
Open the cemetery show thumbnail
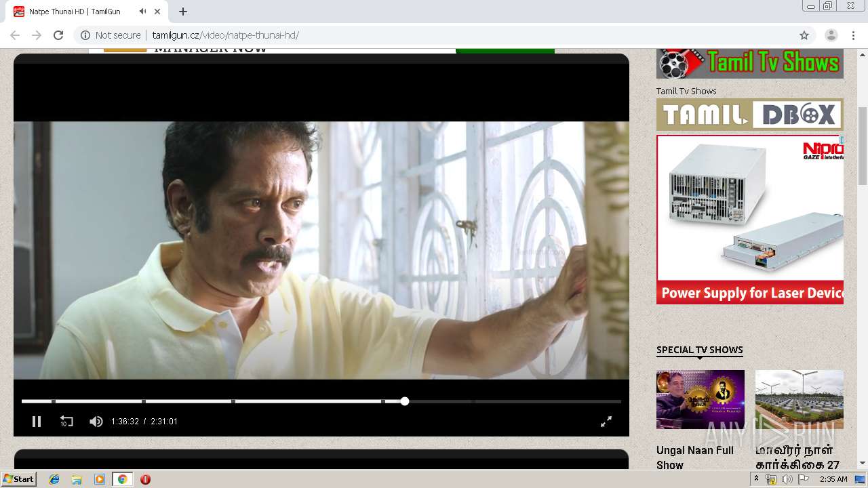coord(800,399)
